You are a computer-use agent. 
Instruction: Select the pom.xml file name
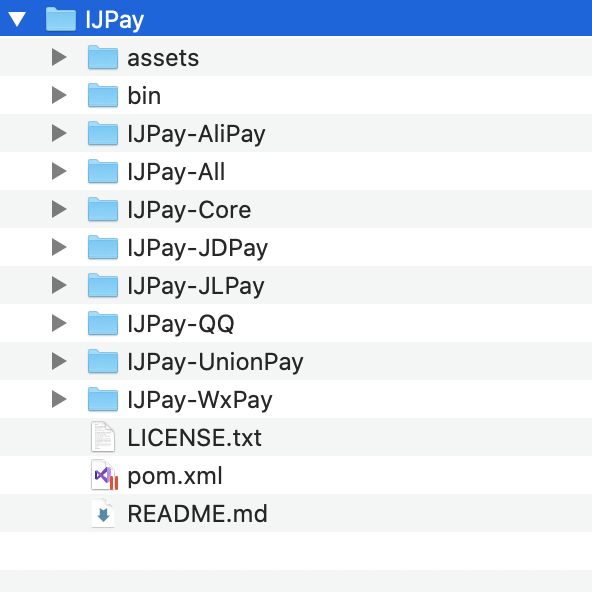click(175, 476)
